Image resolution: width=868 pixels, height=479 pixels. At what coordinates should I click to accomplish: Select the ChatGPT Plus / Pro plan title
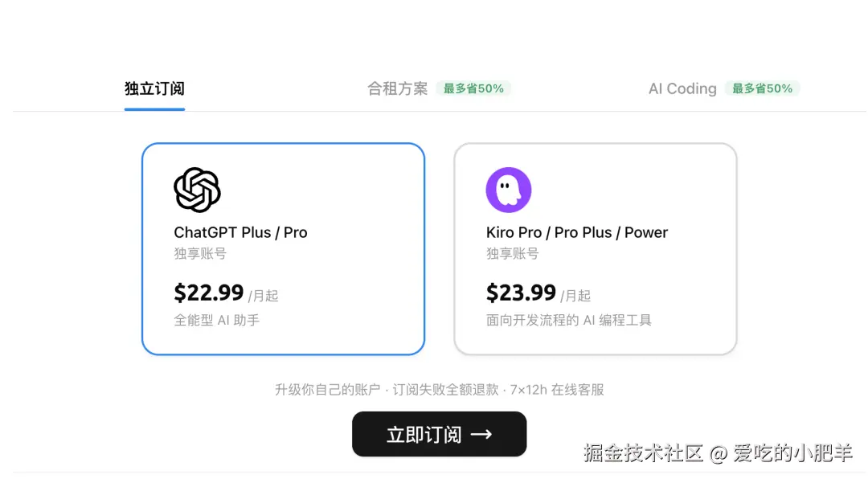(x=240, y=232)
